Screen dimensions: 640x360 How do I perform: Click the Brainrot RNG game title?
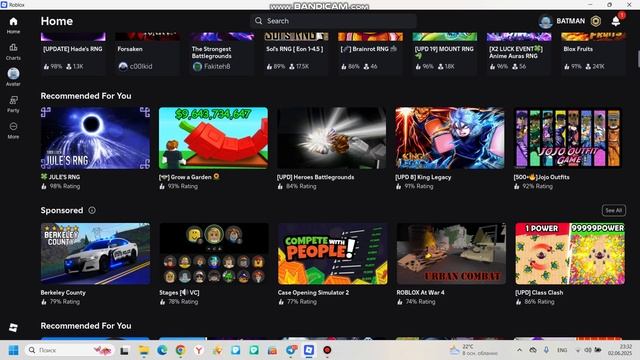pyautogui.click(x=369, y=49)
